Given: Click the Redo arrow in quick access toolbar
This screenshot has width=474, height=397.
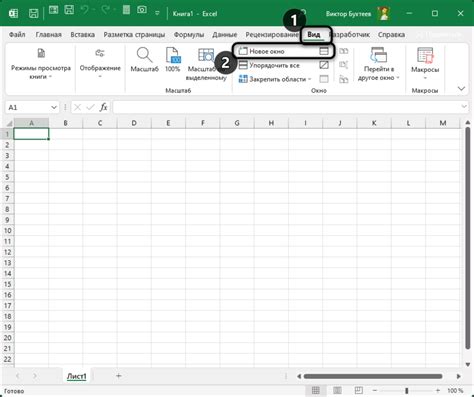Looking at the screenshot, I should point(106,10).
